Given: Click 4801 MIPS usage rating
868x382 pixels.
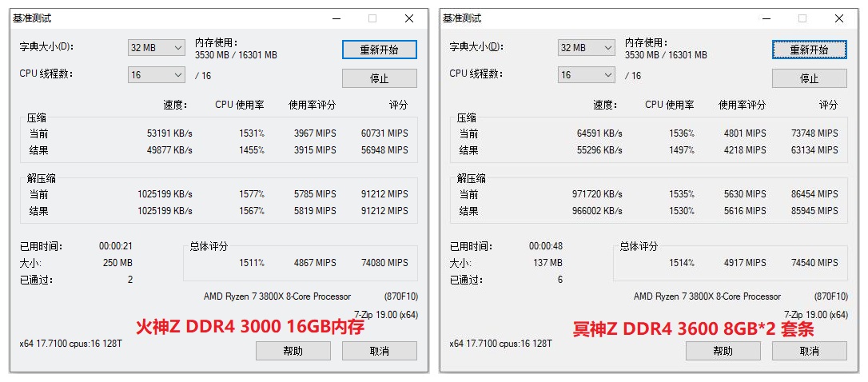Looking at the screenshot, I should pyautogui.click(x=745, y=133).
